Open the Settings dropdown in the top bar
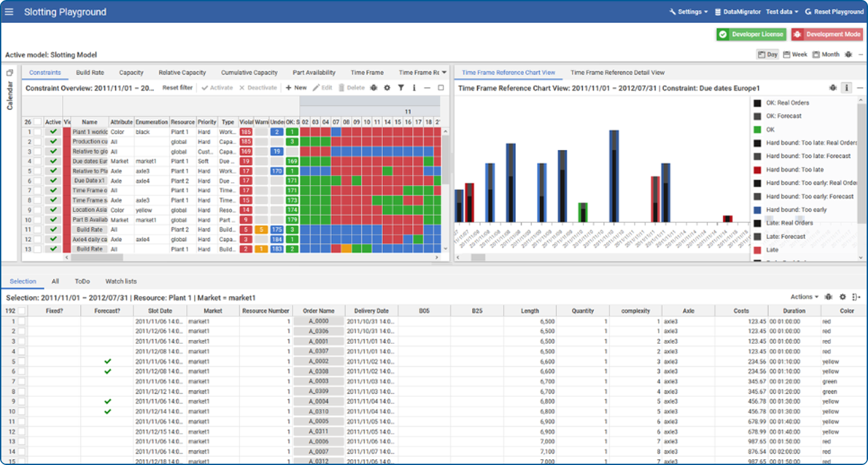868x465 pixels. point(688,12)
